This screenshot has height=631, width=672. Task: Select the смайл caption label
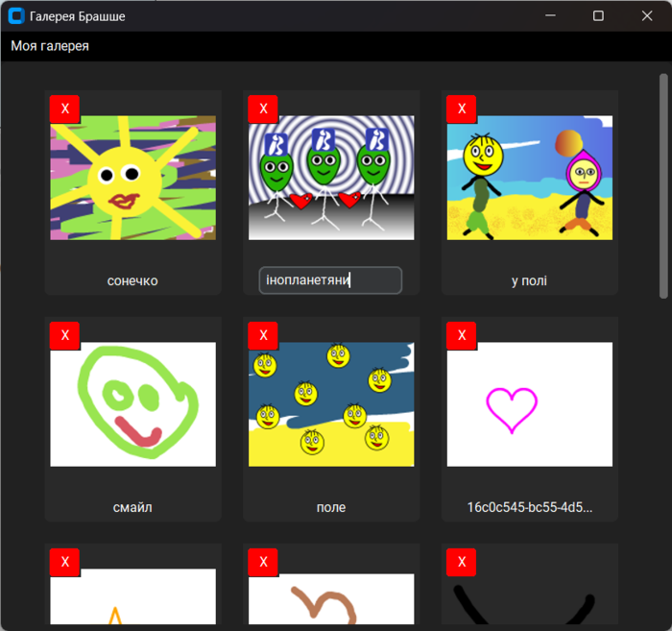click(x=132, y=507)
